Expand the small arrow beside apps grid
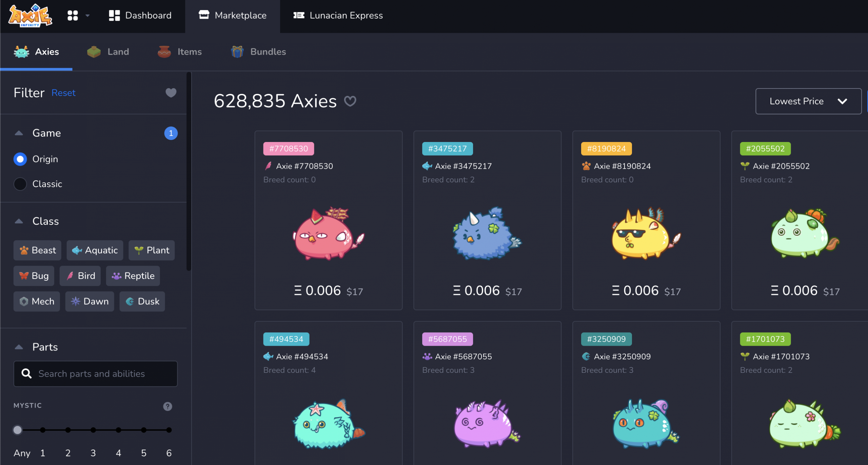Image resolution: width=868 pixels, height=465 pixels. tap(87, 16)
